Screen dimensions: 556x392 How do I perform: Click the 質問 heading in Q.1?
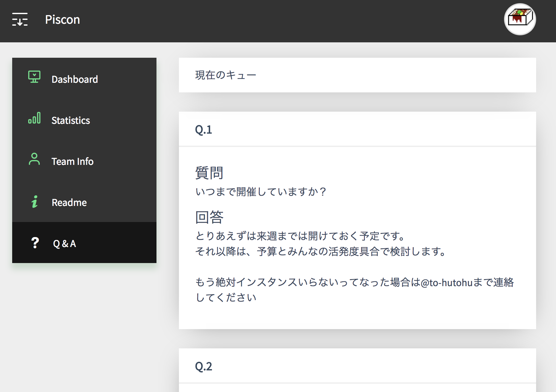[x=209, y=173]
